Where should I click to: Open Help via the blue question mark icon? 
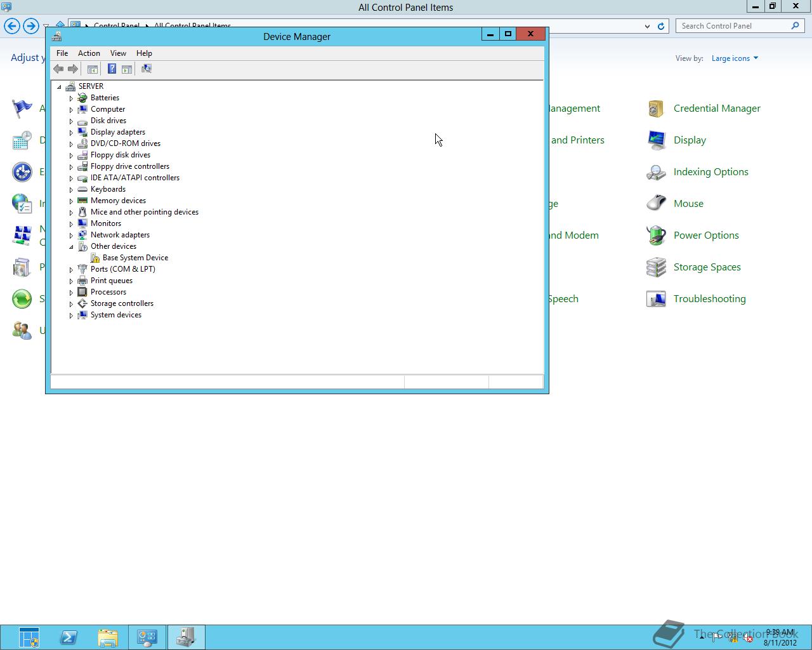coord(112,69)
